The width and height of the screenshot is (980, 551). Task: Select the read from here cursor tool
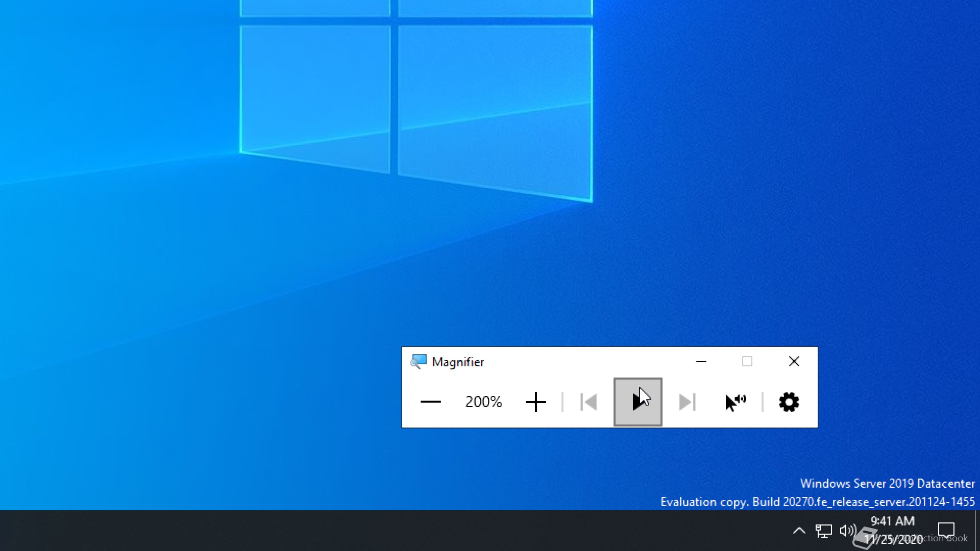(736, 402)
